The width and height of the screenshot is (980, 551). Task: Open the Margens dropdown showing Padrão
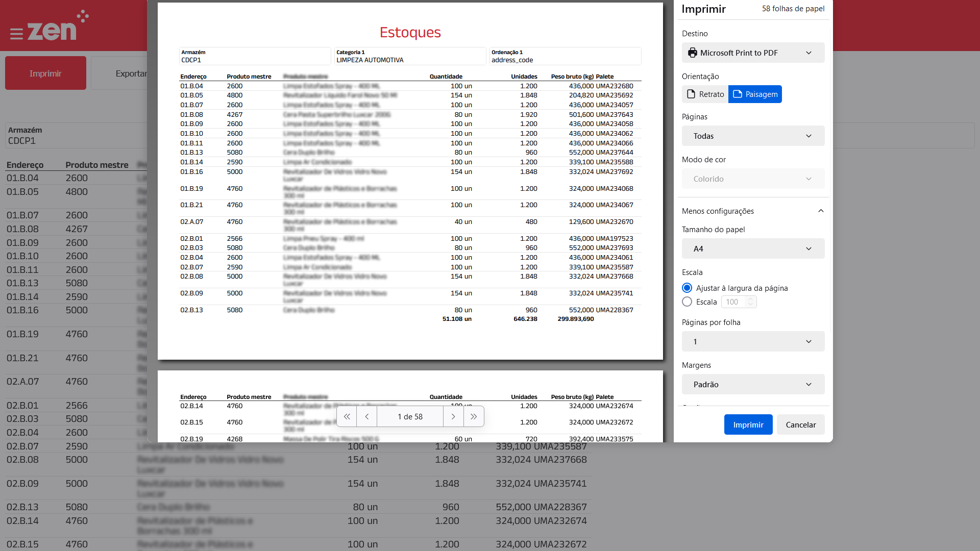pyautogui.click(x=753, y=385)
